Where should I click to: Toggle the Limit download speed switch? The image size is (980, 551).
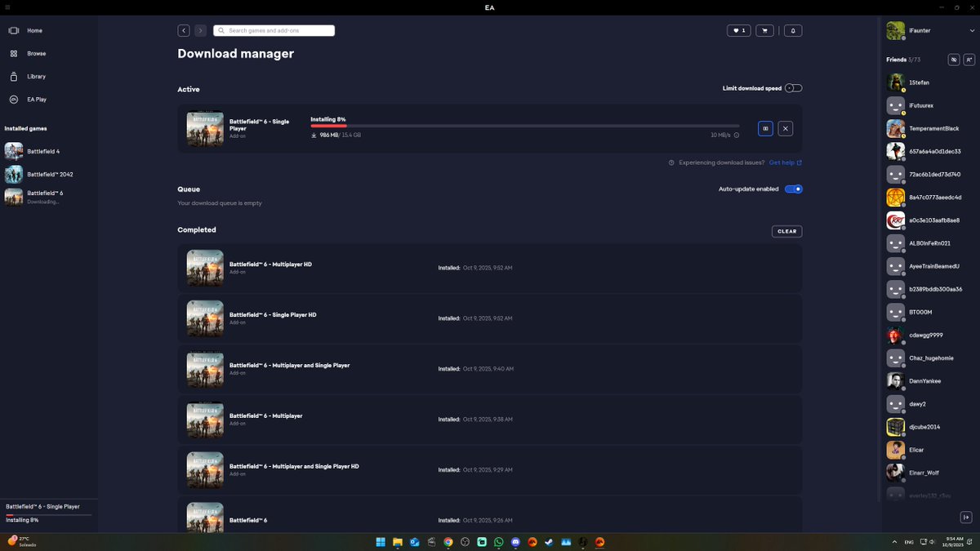pyautogui.click(x=793, y=88)
